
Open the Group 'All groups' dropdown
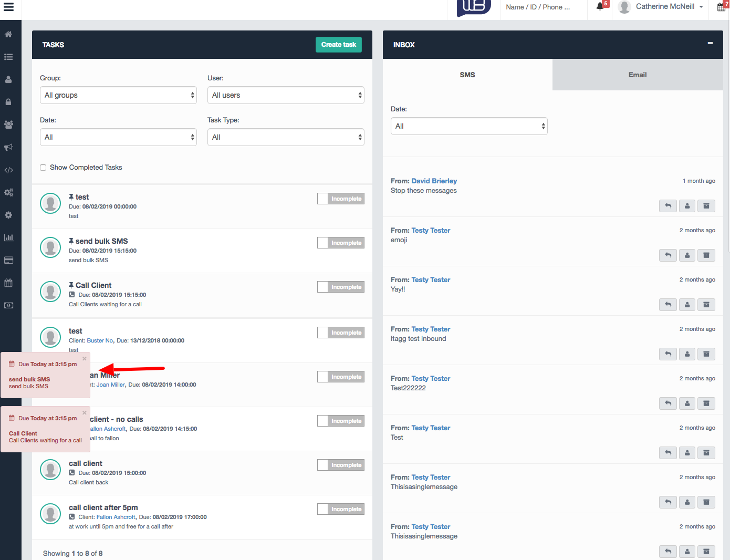[x=118, y=95]
